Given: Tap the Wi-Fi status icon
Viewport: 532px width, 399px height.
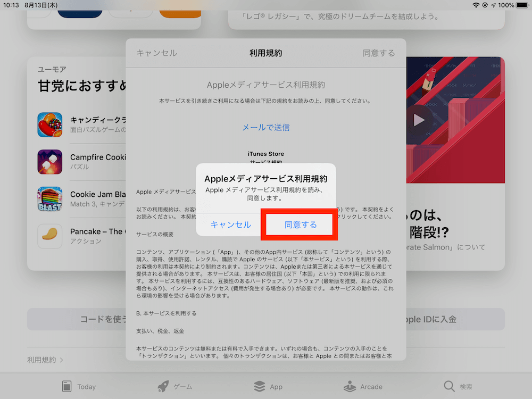Looking at the screenshot, I should 476,5.
